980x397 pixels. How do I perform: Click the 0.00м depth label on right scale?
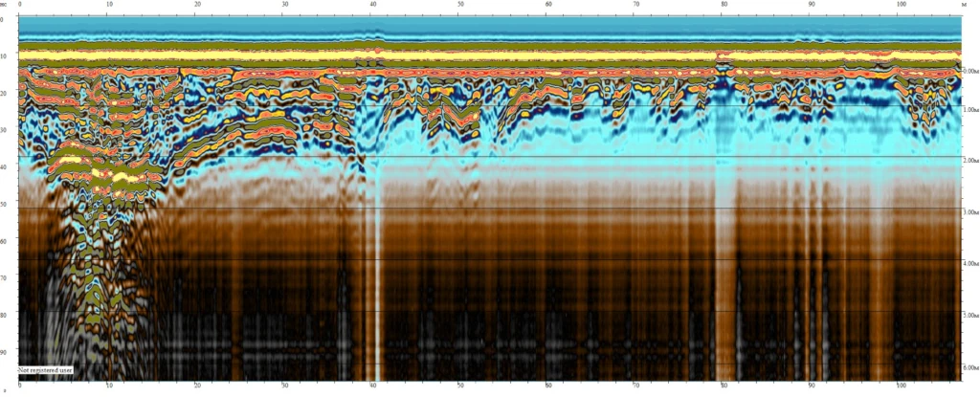969,72
